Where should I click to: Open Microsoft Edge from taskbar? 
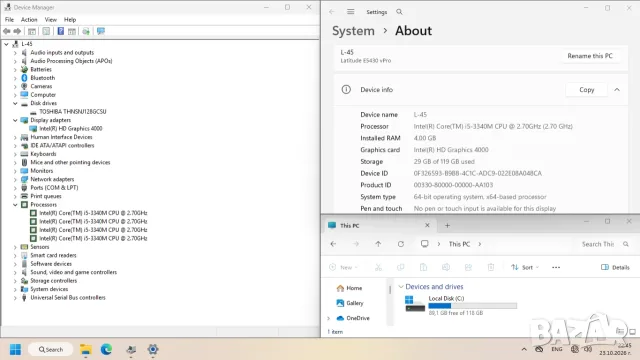[107, 349]
